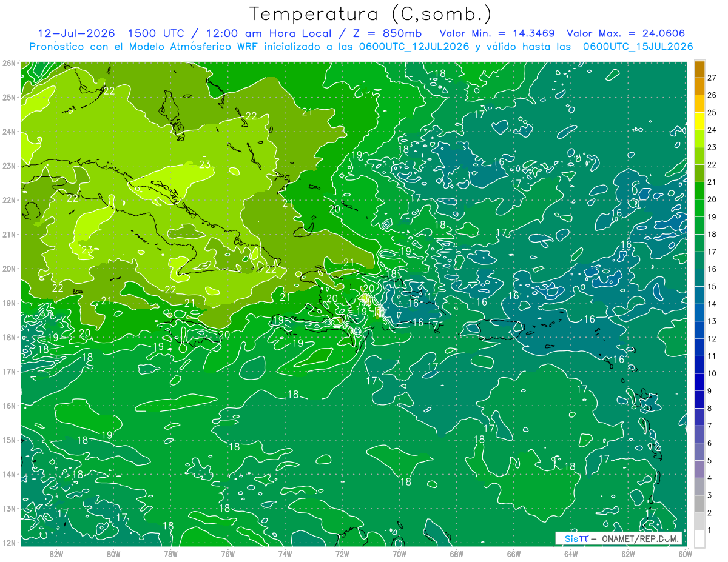The width and height of the screenshot is (728, 562).
Task: Click the "82W" longitude axis label
Action: (56, 554)
